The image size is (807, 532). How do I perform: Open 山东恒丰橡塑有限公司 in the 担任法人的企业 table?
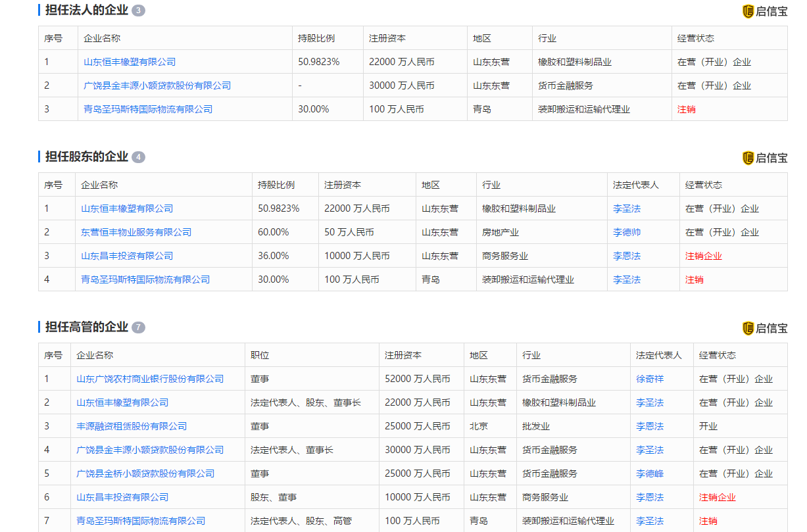pos(130,62)
